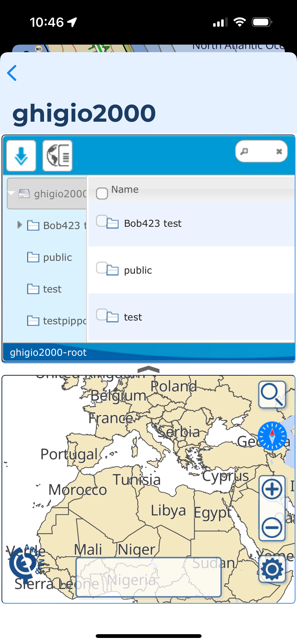The image size is (297, 644).
Task: Tap the map search magnifier icon
Action: click(272, 395)
